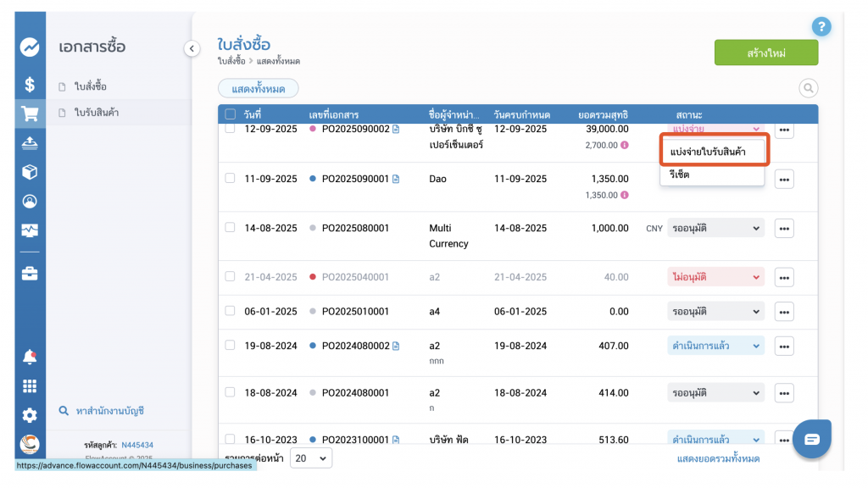Collapse the side panel with arrow button
868x488 pixels.
[192, 49]
